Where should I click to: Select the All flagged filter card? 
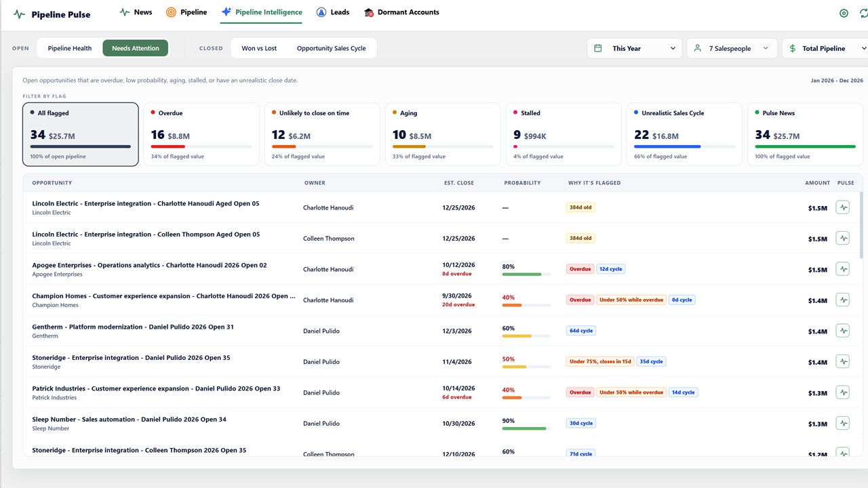click(81, 134)
